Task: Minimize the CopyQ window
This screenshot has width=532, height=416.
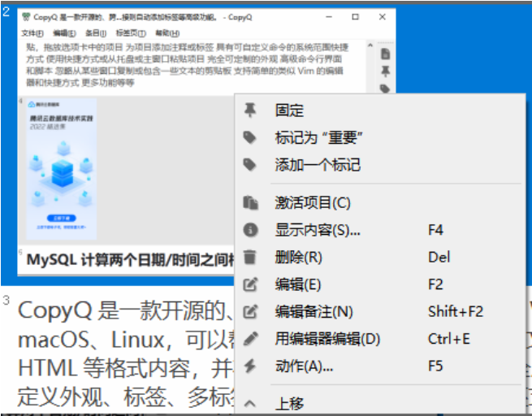Action: coord(329,16)
